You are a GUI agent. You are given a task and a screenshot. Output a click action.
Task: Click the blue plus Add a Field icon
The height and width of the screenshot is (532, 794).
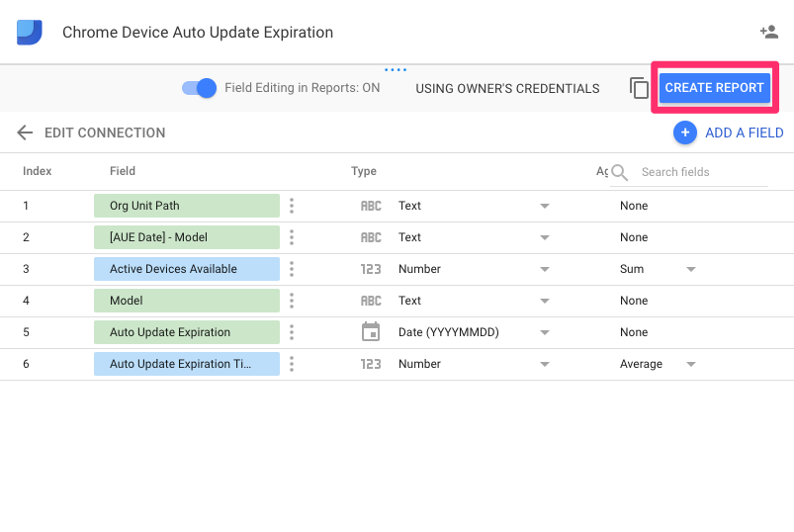coord(684,133)
